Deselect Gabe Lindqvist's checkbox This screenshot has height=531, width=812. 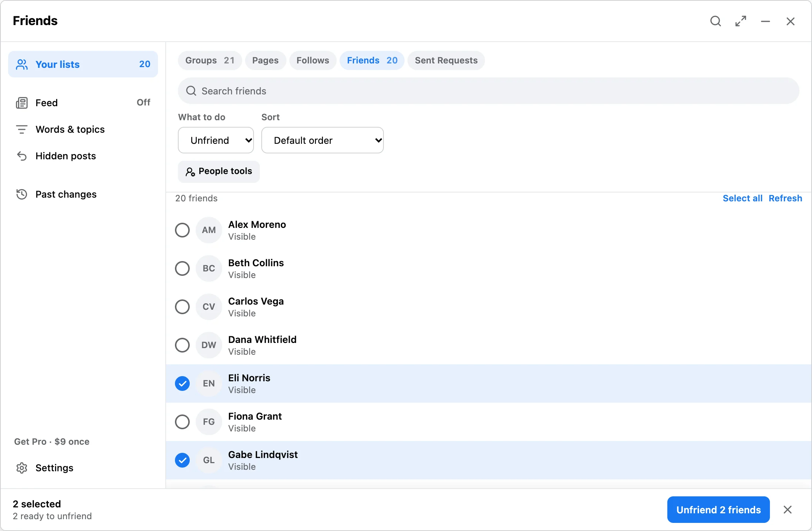point(182,460)
